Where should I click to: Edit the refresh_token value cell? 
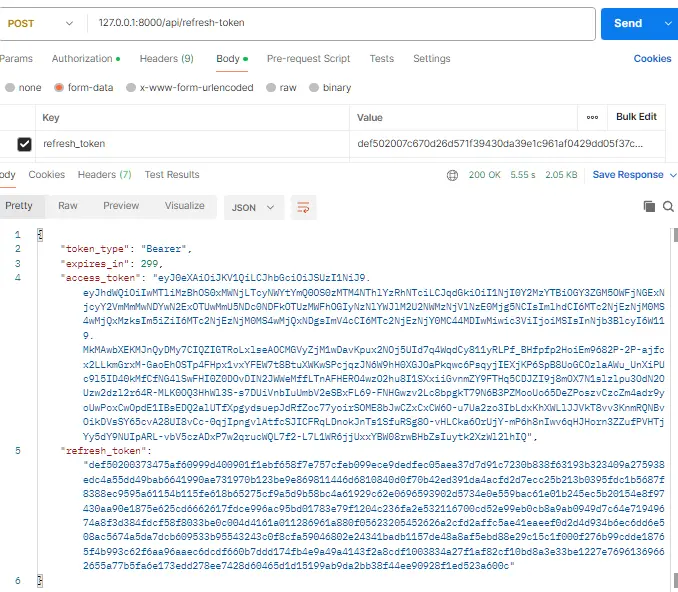pyautogui.click(x=507, y=144)
